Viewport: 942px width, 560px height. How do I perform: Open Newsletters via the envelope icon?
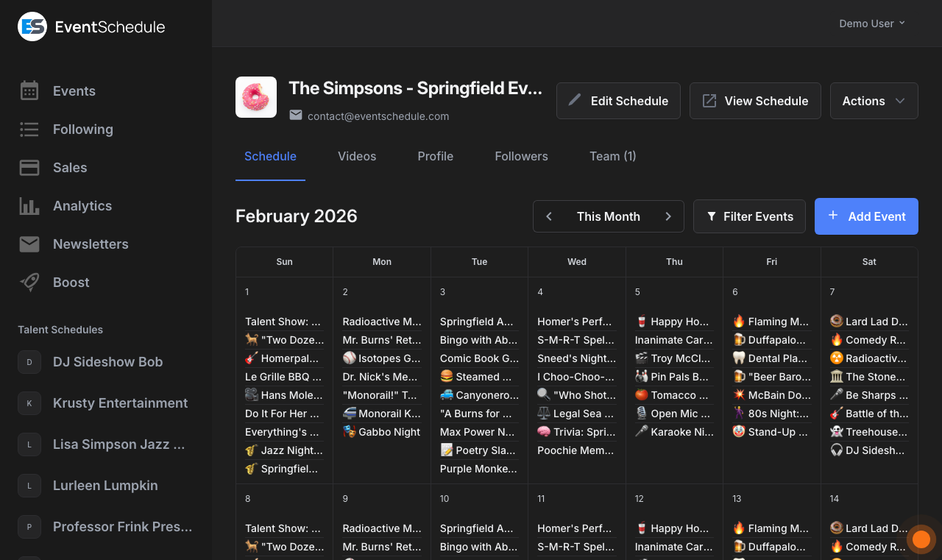[29, 244]
